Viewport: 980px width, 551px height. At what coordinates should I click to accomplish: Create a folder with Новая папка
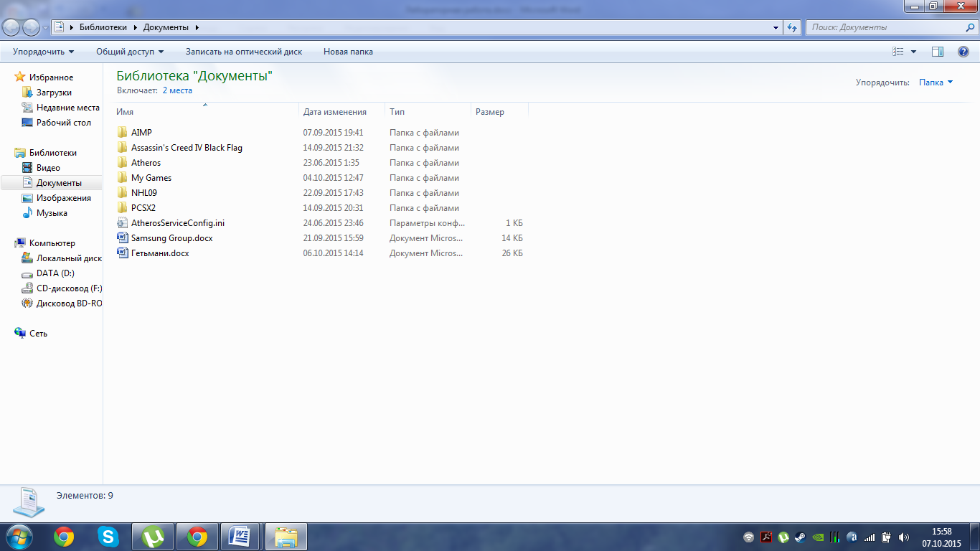point(348,52)
